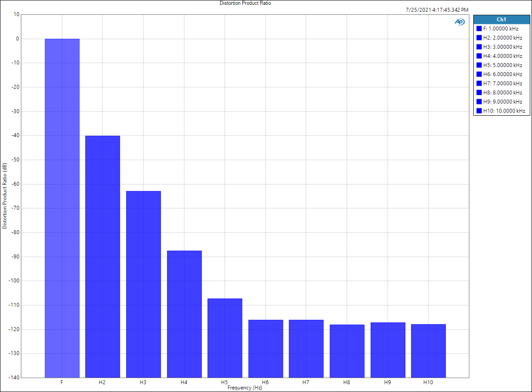The width and height of the screenshot is (532, 392).
Task: Click the y-axis value '0'
Action: pyautogui.click(x=18, y=39)
